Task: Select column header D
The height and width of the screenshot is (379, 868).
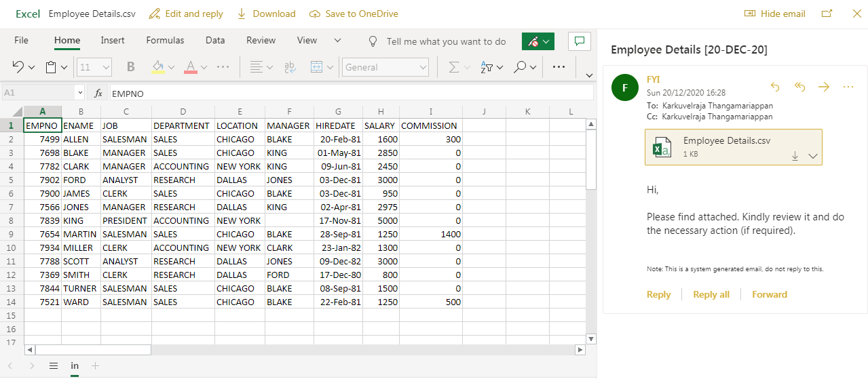Action: (x=183, y=111)
